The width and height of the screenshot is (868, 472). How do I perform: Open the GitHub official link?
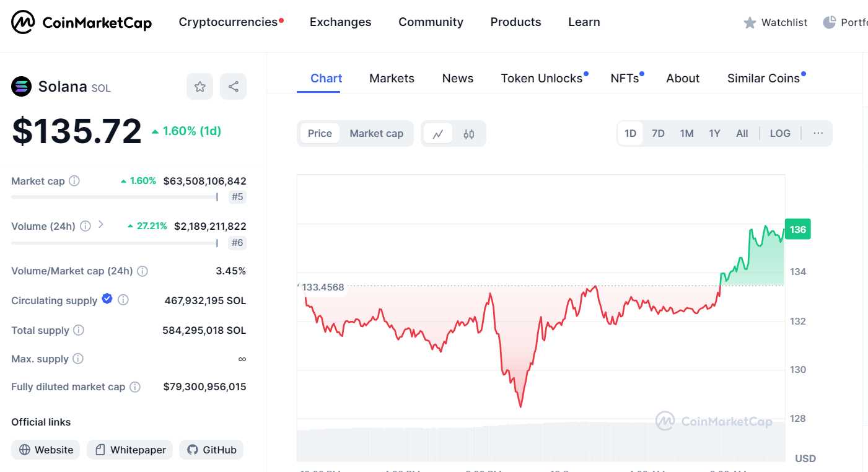coord(212,450)
